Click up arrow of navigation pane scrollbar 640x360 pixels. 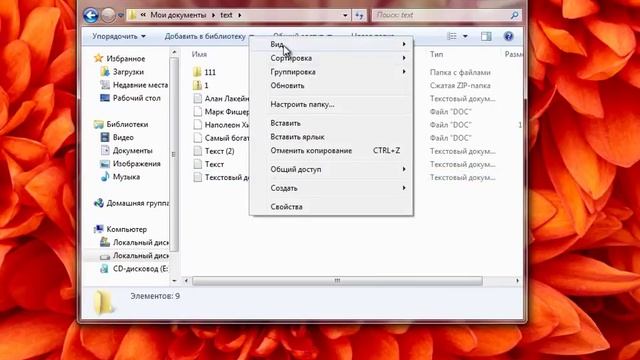[174, 53]
